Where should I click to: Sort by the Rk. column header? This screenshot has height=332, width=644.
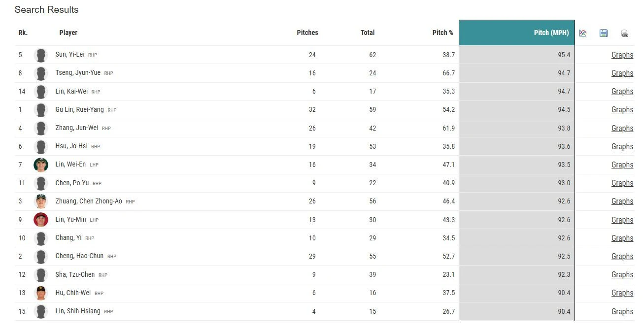click(23, 33)
